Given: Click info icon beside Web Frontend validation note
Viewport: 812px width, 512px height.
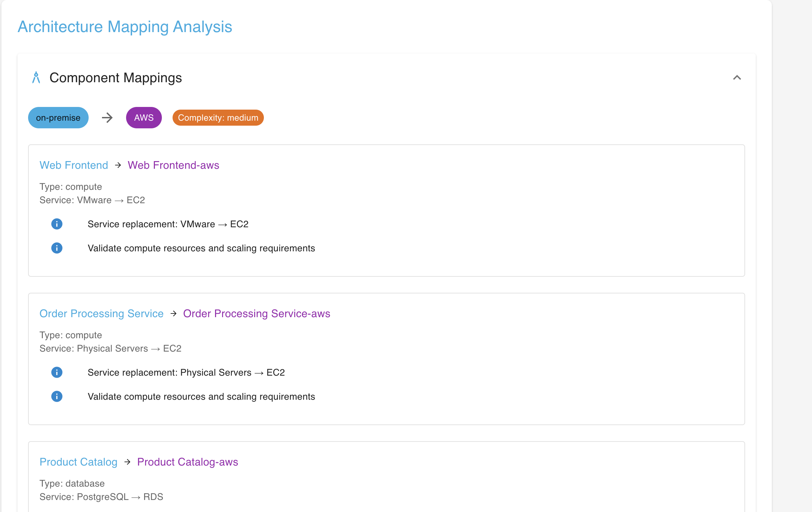Looking at the screenshot, I should click(57, 248).
